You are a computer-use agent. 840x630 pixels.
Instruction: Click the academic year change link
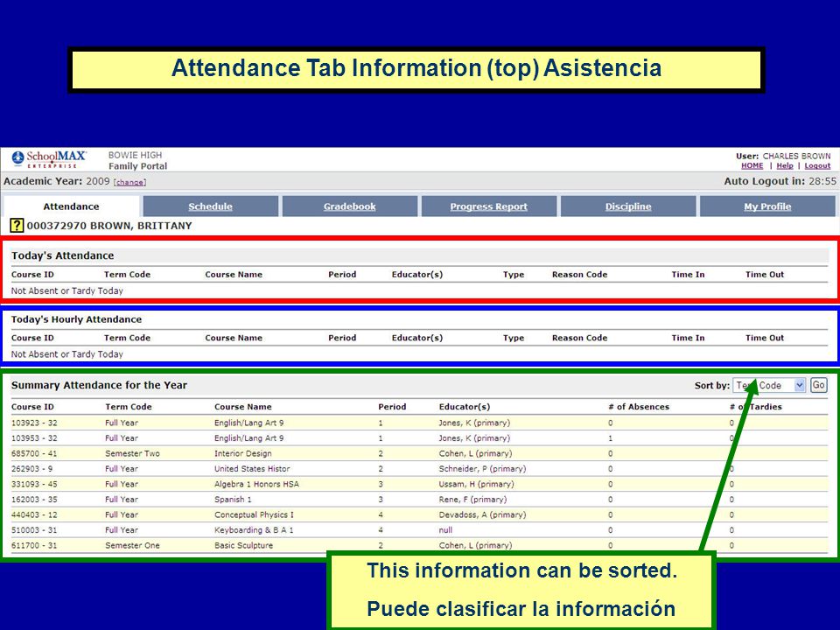(x=129, y=182)
